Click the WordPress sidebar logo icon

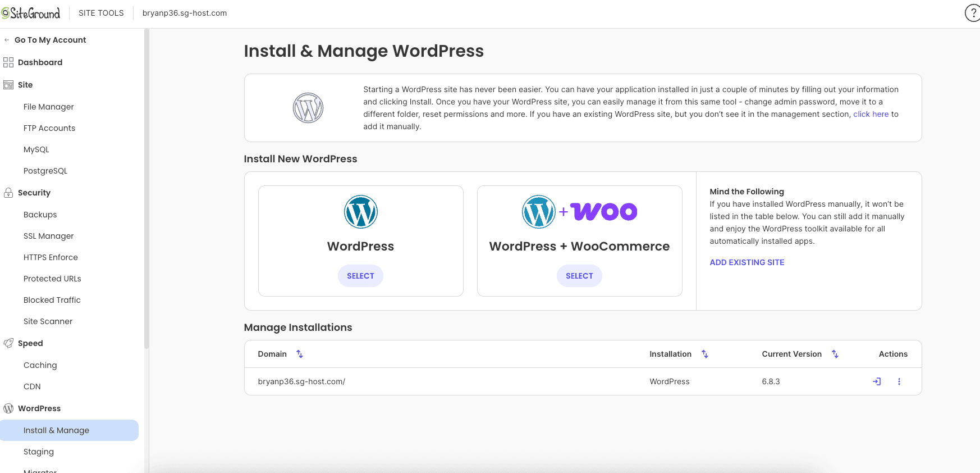tap(8, 408)
